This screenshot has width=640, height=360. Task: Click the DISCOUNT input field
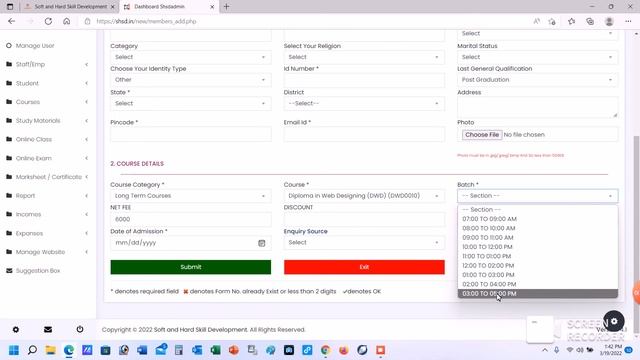364,220
